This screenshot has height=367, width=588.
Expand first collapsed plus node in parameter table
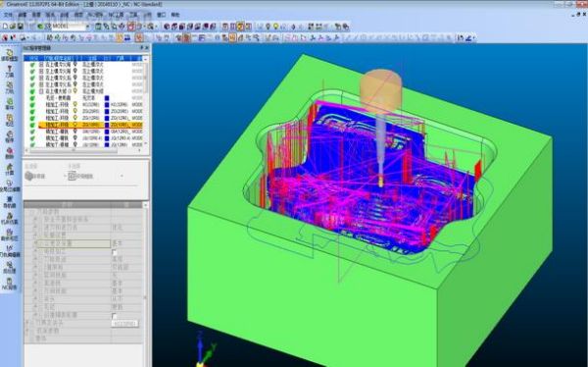(36, 220)
